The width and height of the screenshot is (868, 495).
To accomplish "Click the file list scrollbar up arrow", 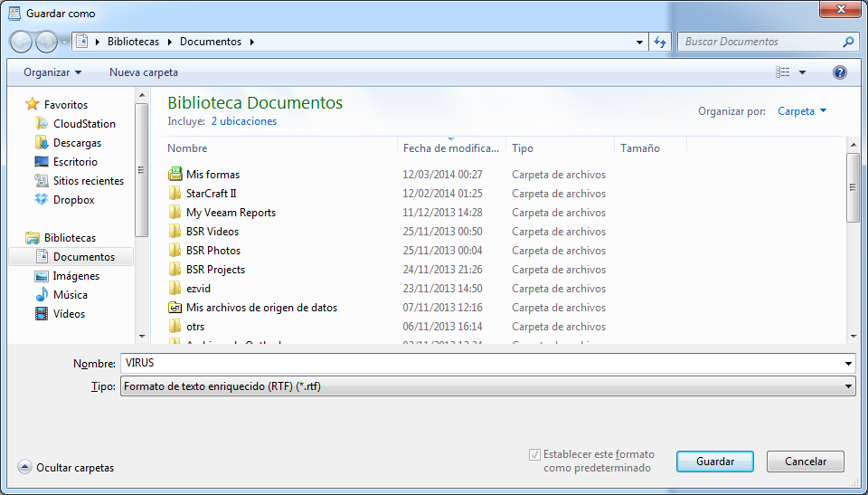I will [x=853, y=145].
